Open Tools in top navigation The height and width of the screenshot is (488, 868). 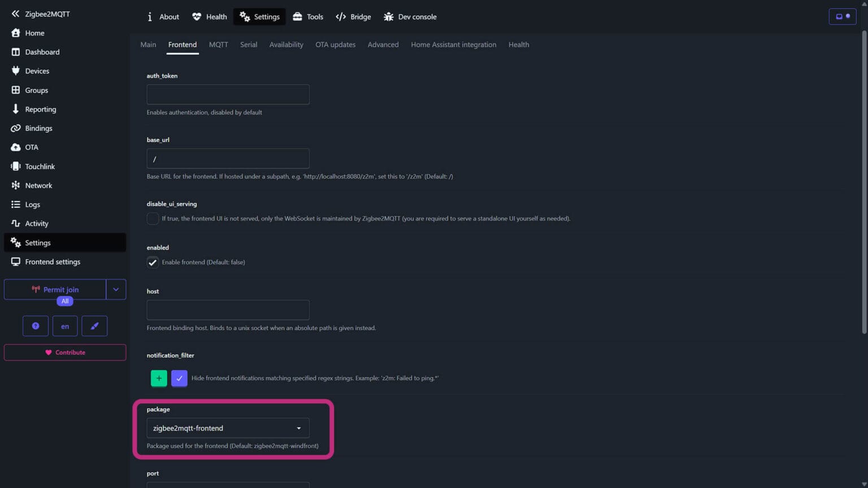(308, 17)
